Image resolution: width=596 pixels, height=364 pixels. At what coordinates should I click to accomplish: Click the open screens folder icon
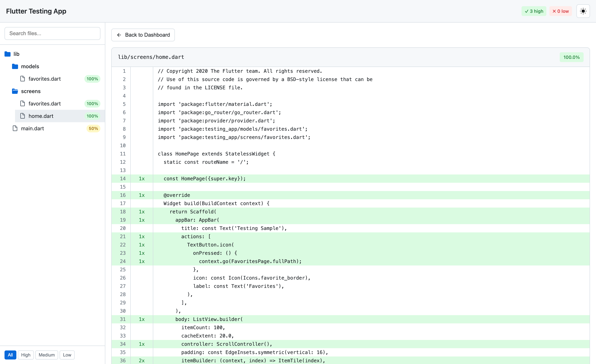15,91
